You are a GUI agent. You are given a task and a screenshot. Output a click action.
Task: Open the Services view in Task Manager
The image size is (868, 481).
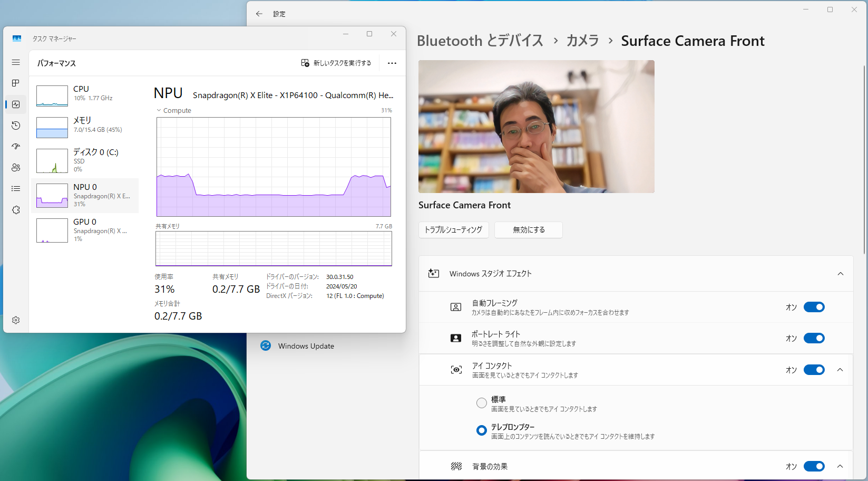click(x=15, y=209)
